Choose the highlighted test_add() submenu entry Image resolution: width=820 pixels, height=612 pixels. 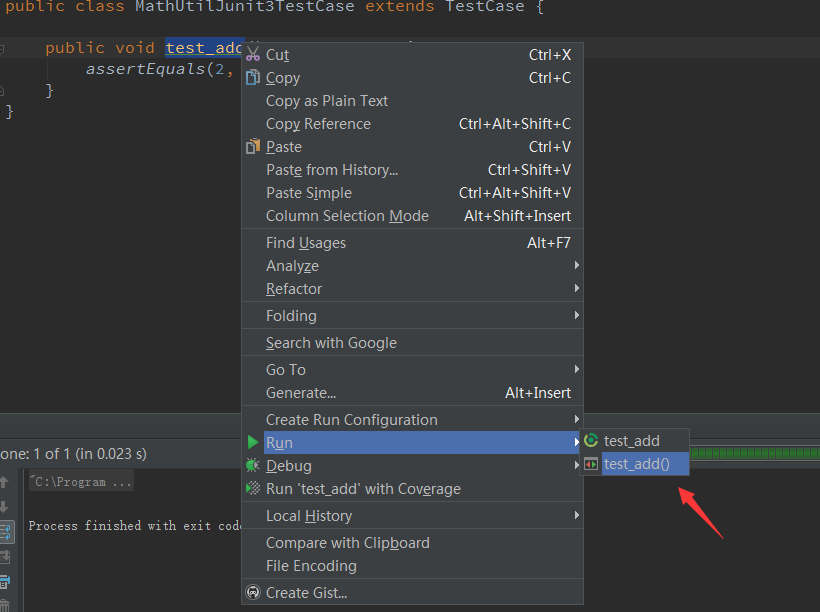pyautogui.click(x=634, y=464)
